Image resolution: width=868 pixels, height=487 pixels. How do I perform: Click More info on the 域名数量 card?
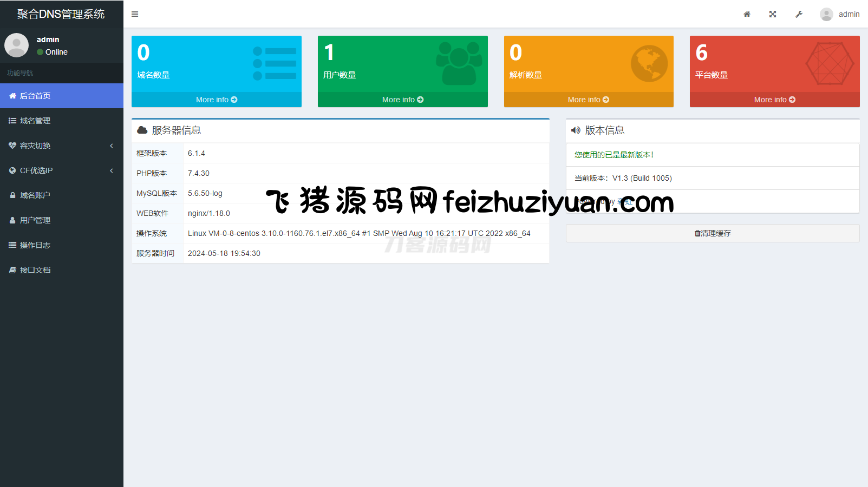coord(216,100)
